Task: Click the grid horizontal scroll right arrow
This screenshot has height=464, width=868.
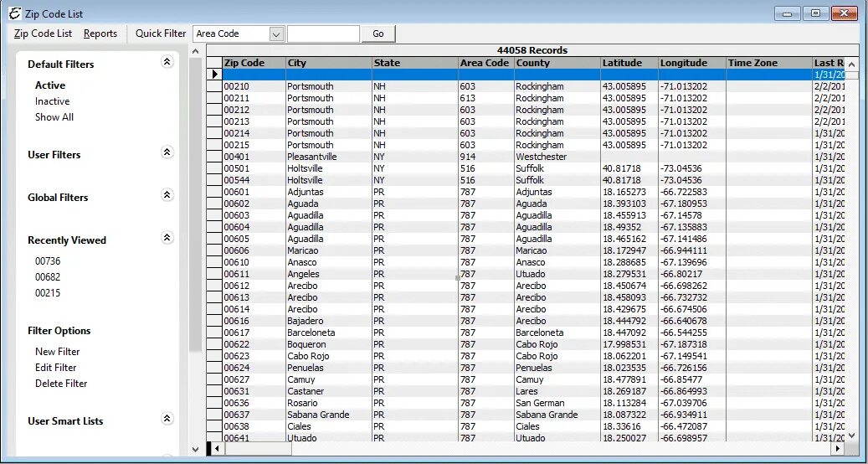Action: (x=838, y=448)
